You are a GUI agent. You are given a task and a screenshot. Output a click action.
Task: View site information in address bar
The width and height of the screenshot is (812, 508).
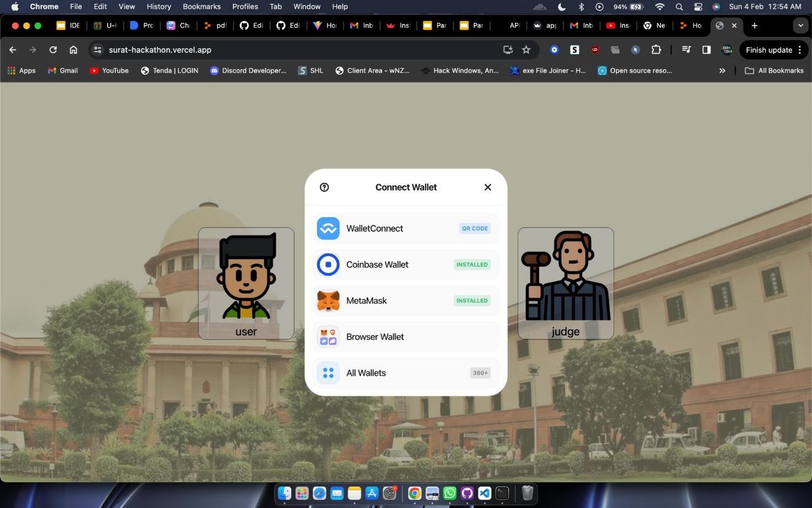(x=97, y=50)
